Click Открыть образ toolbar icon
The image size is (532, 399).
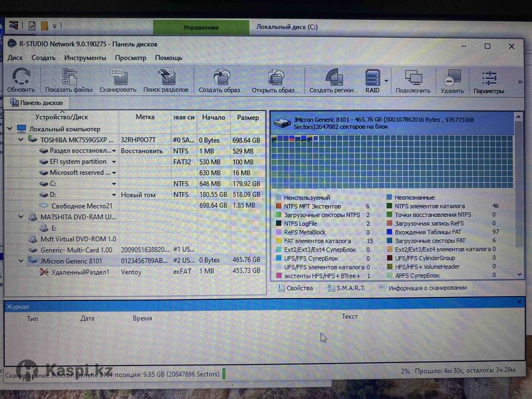point(276,78)
